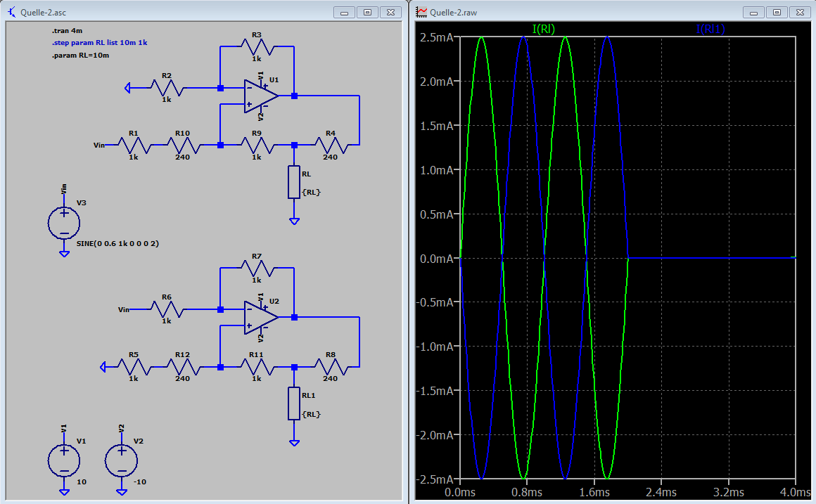The height and width of the screenshot is (504, 816).
Task: Click the Quelle-2.asc schematic window icon
Action: tap(11, 12)
